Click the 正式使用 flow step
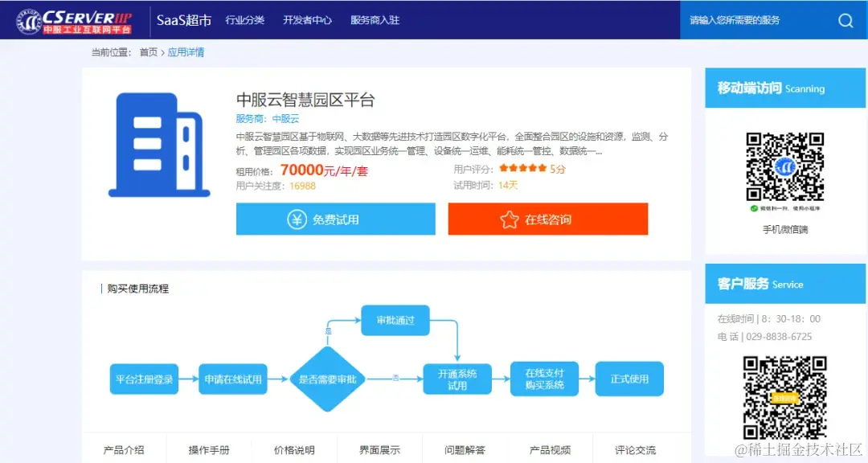This screenshot has width=868, height=463. coord(629,379)
